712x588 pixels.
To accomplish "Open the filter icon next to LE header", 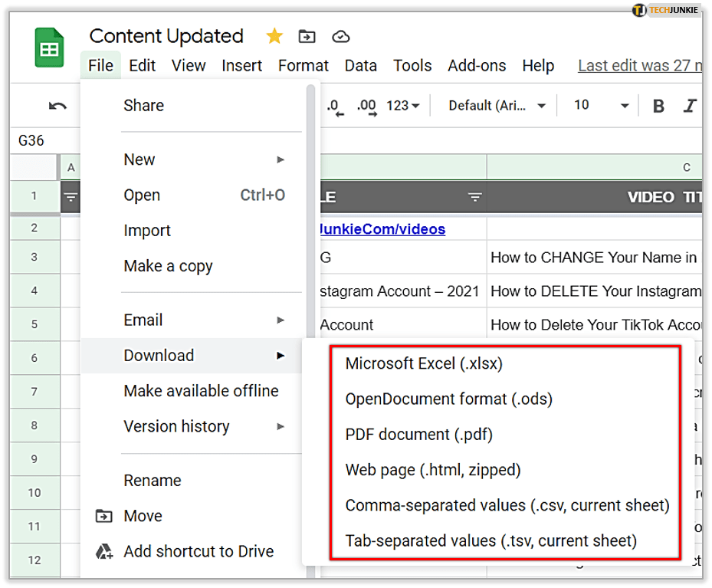I will click(x=475, y=198).
